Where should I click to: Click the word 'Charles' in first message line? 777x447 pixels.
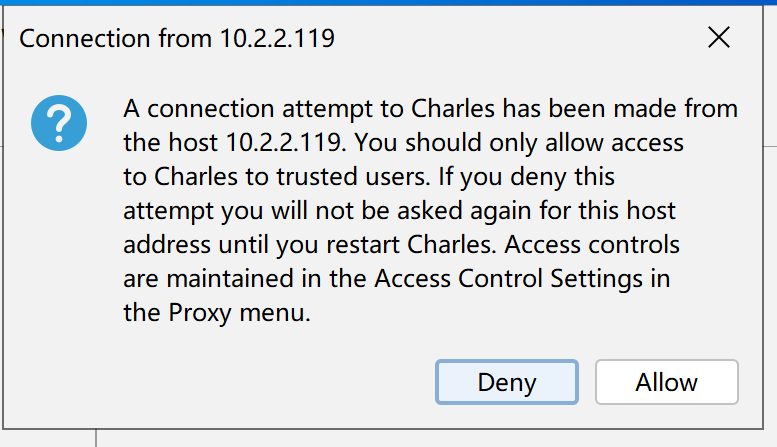453,109
